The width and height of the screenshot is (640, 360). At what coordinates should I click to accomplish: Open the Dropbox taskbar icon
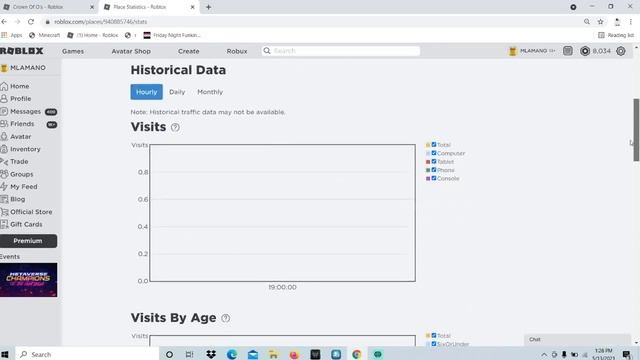(x=211, y=354)
